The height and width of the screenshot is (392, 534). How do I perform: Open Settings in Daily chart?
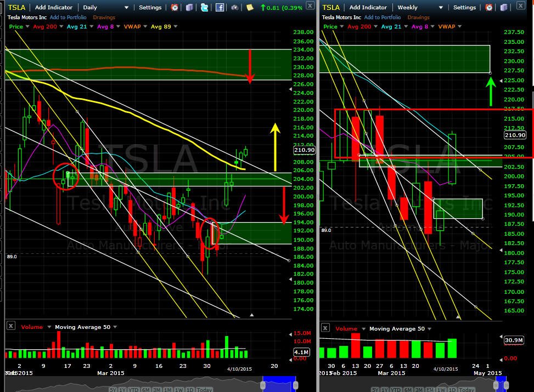coord(150,7)
